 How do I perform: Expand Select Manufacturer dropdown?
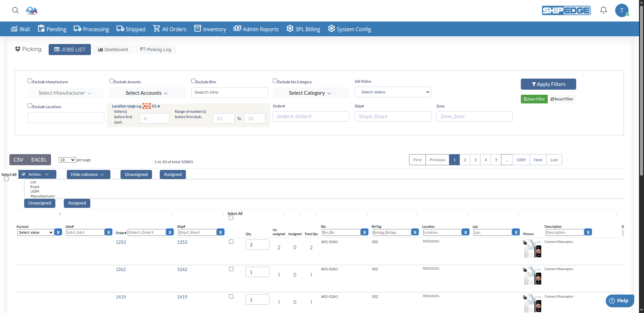(66, 93)
